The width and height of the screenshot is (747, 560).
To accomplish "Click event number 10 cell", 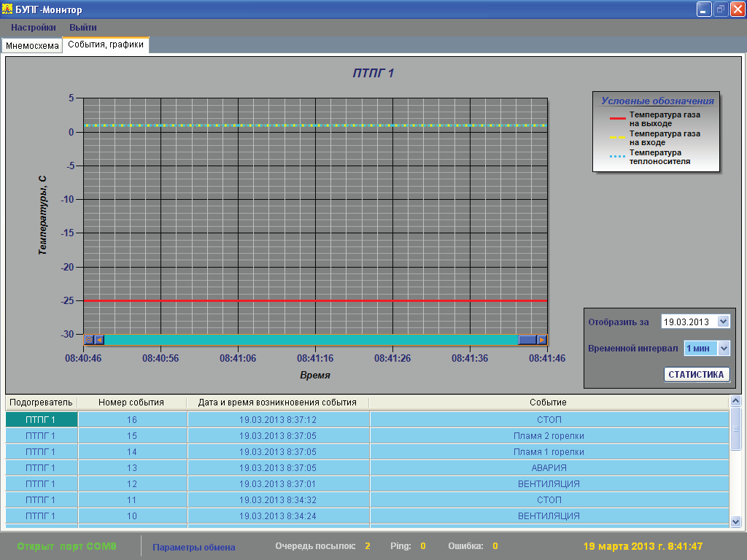I will point(132,516).
